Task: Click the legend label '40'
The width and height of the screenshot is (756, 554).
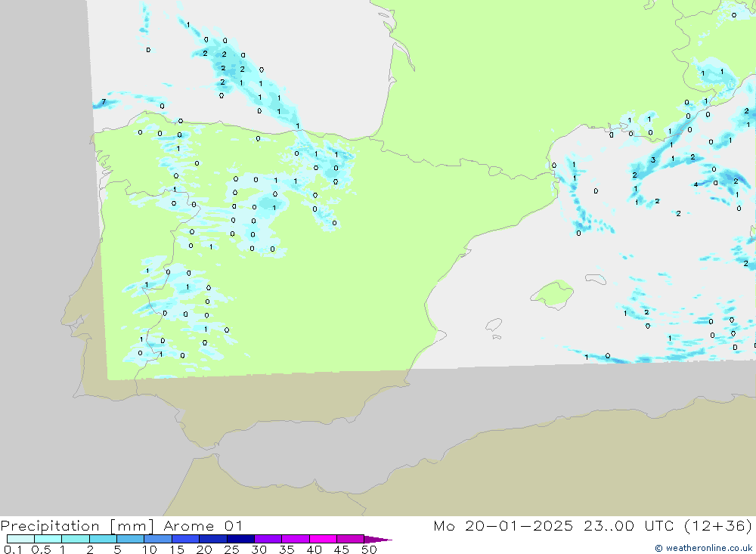Action: click(x=314, y=549)
